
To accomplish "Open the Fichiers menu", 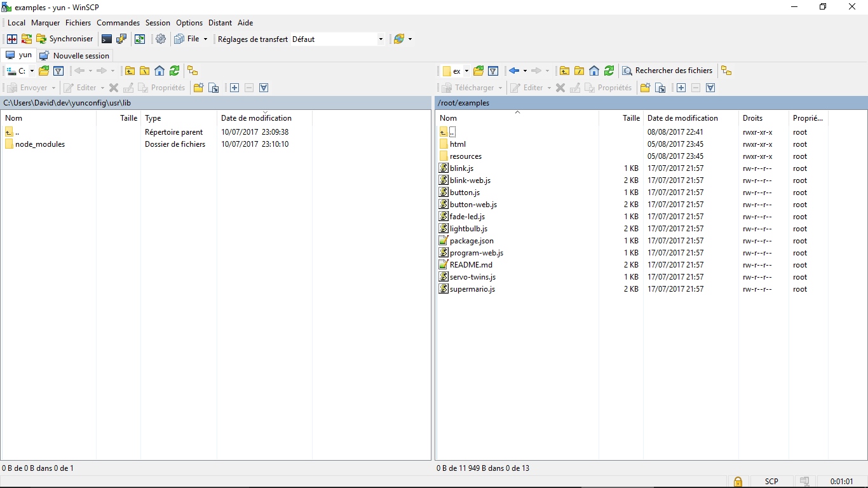I will pos(78,22).
